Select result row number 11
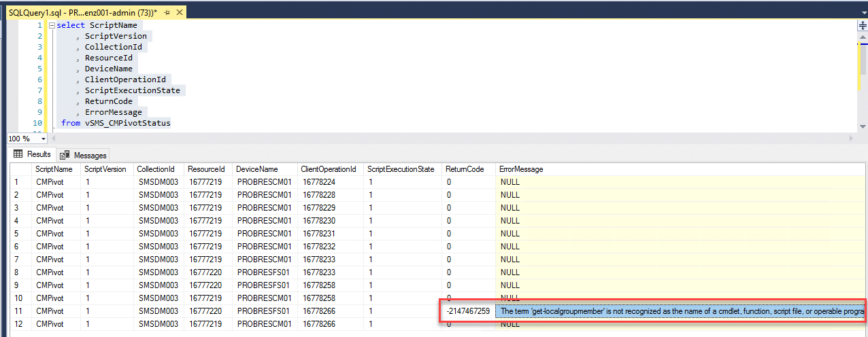This screenshot has width=868, height=337. pos(20,311)
